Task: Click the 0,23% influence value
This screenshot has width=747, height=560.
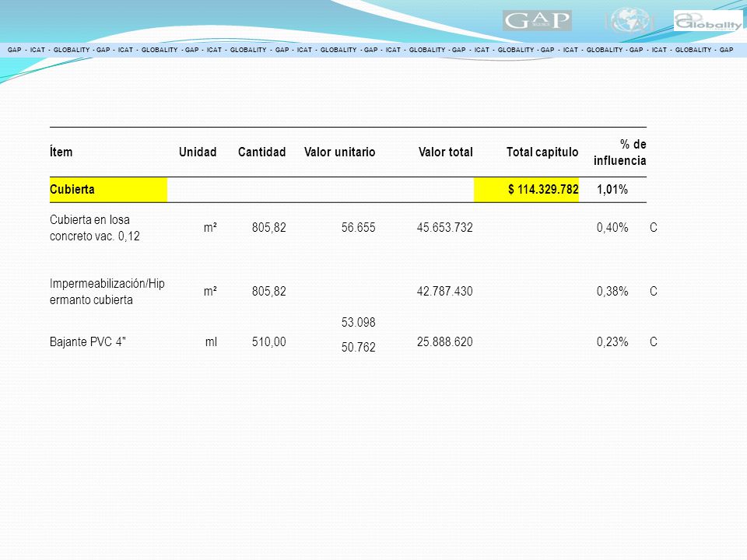Action: point(612,342)
